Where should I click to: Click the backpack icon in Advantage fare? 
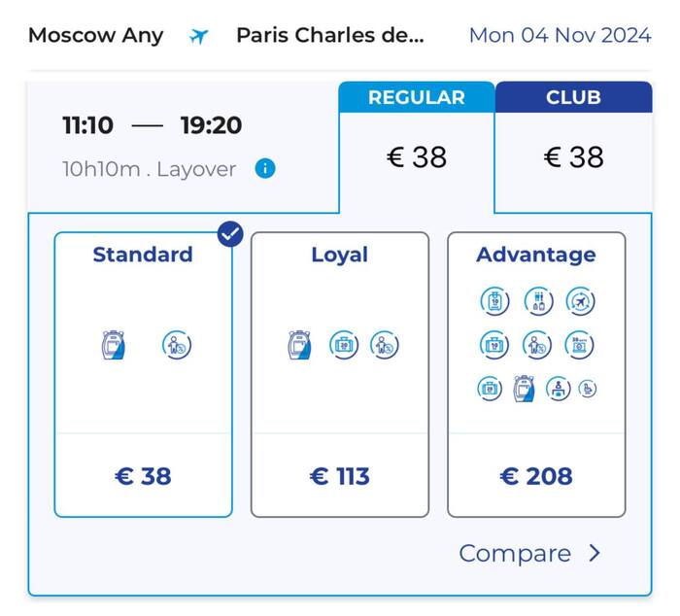coord(524,389)
